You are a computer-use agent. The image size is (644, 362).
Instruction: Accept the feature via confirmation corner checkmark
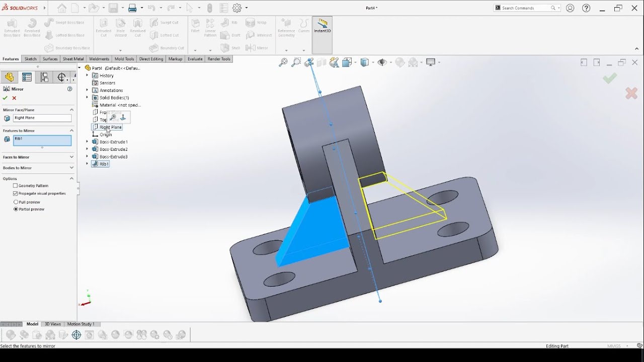(x=610, y=78)
